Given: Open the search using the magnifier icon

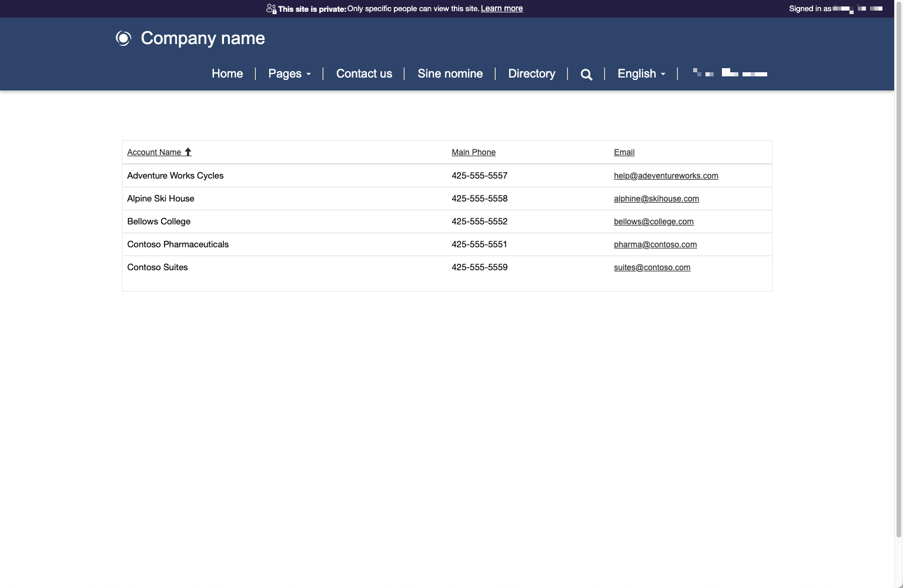Looking at the screenshot, I should tap(586, 74).
